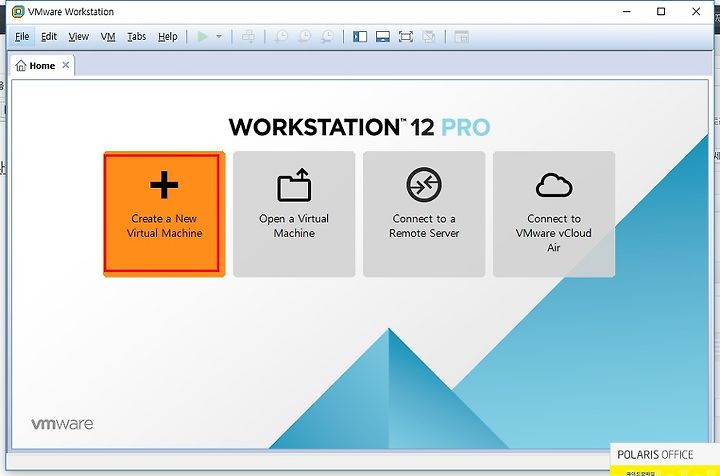Open the power options dropdown arrow
This screenshot has height=476, width=720.
(x=219, y=37)
